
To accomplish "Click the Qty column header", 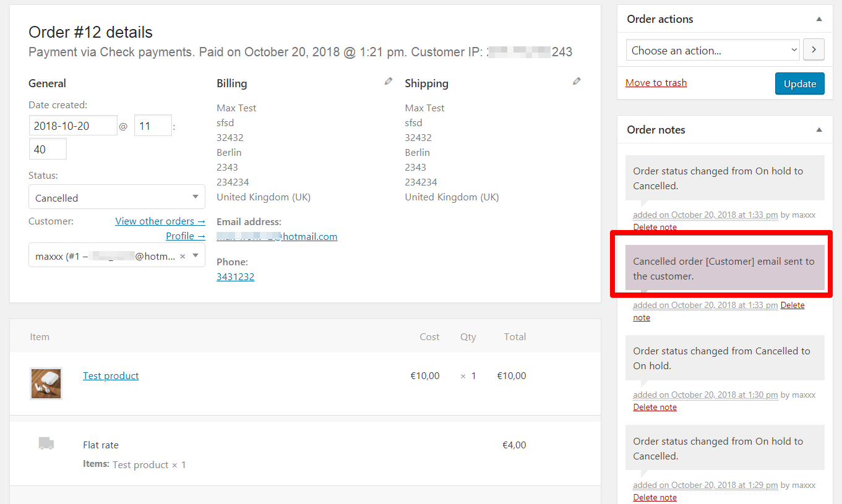I will click(x=468, y=336).
